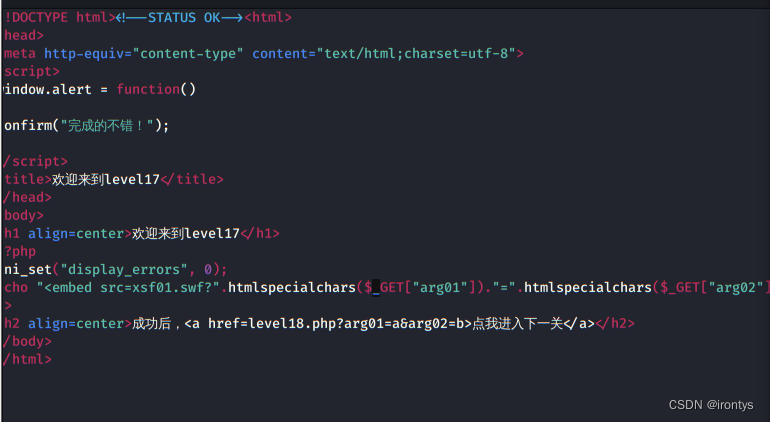Viewport: 770px width, 422px height.
Task: Click first htmlspecialchars function call
Action: coord(292,287)
